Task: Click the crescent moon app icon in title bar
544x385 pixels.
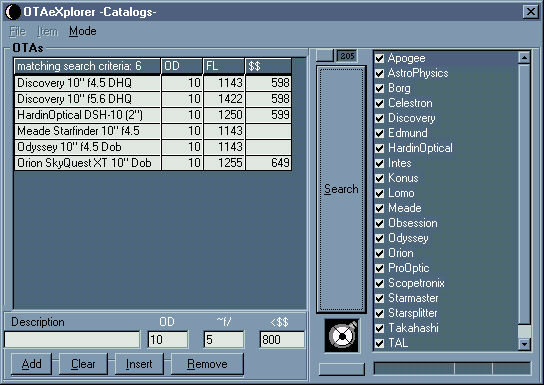Action: (x=13, y=12)
